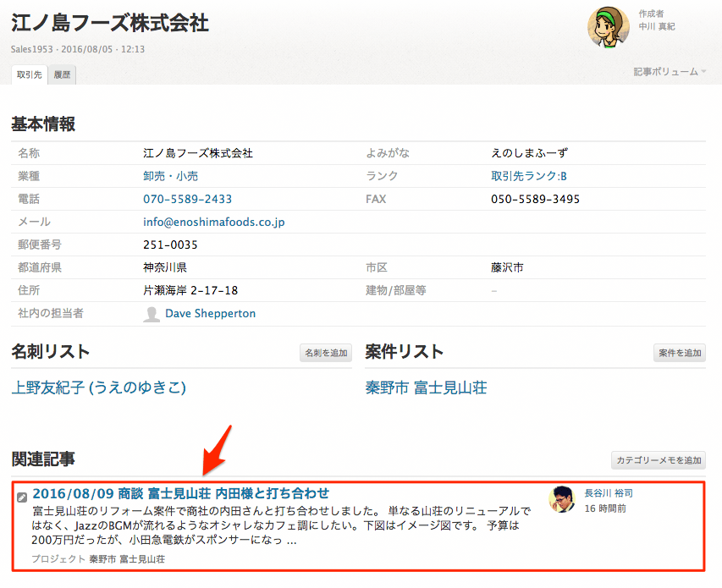
Task: Click the Sales1953 date line
Action: [x=78, y=49]
